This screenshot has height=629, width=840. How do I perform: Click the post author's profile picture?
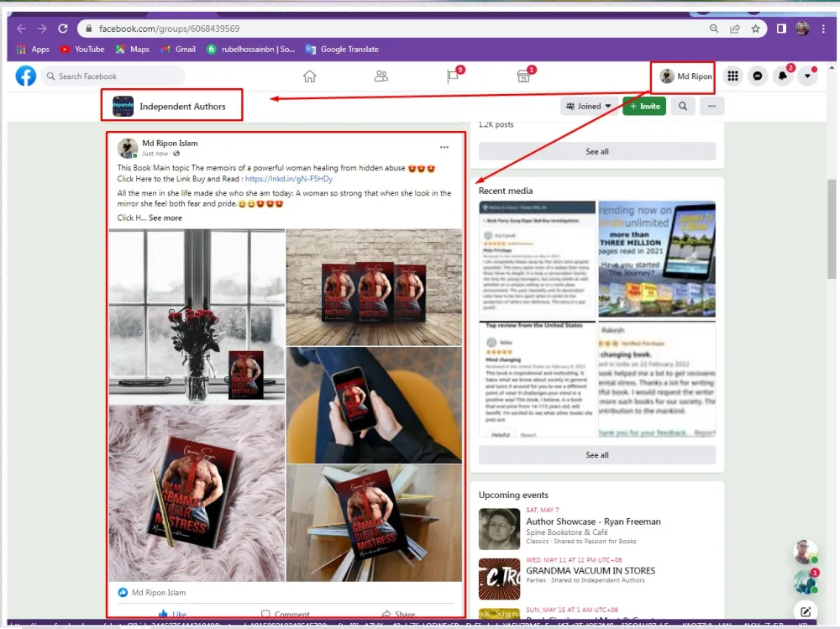click(x=128, y=148)
